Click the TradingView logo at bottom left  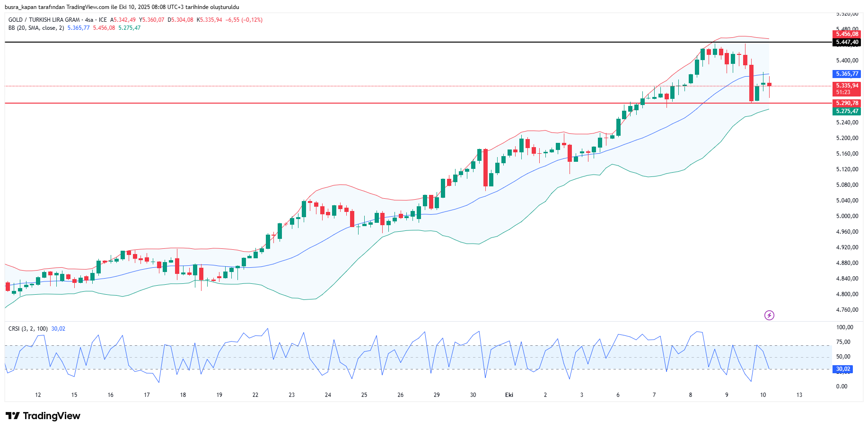tap(43, 416)
